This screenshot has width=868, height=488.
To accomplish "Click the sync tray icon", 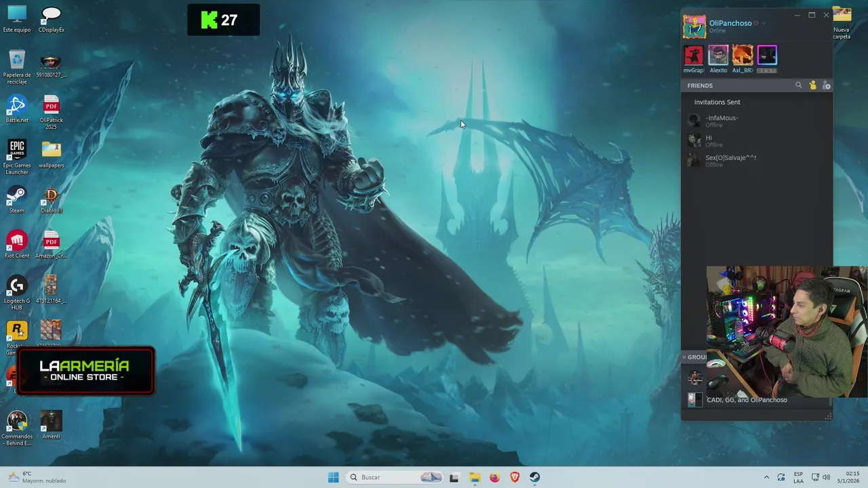I will [781, 477].
